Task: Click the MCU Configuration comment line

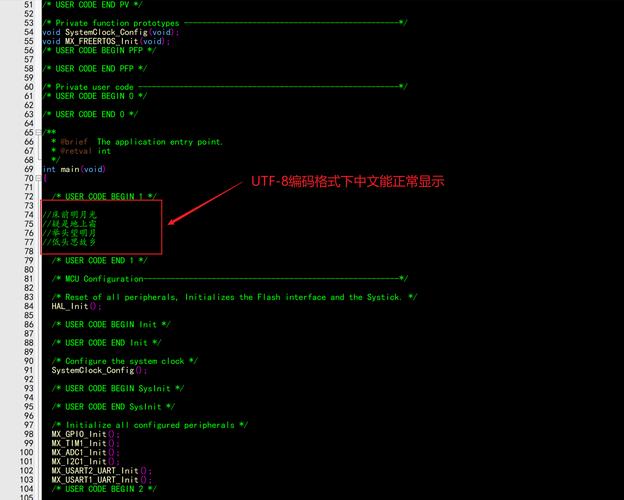Action: pyautogui.click(x=230, y=279)
